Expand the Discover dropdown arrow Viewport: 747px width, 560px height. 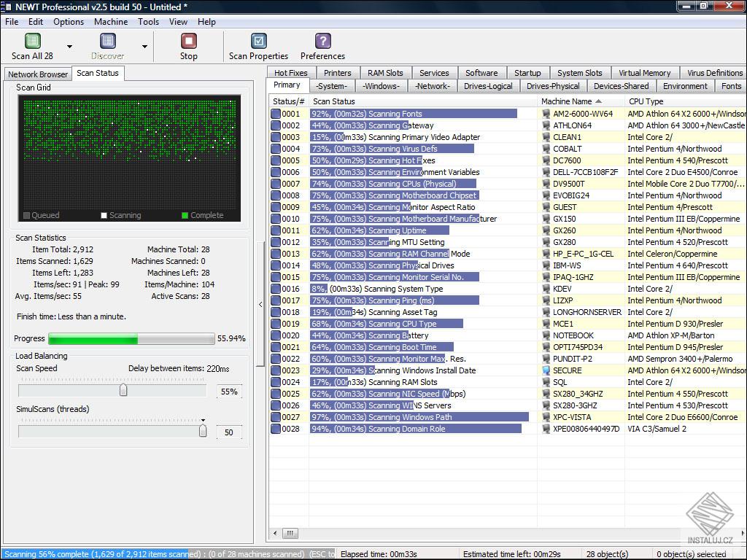[x=144, y=47]
